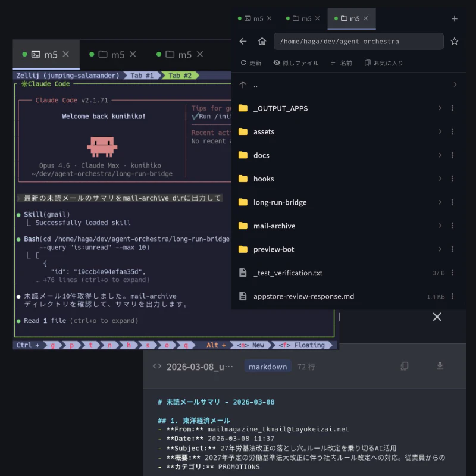Open appstore-review-response.md file
Viewport: 476px width, 476px height.
tap(349, 296)
